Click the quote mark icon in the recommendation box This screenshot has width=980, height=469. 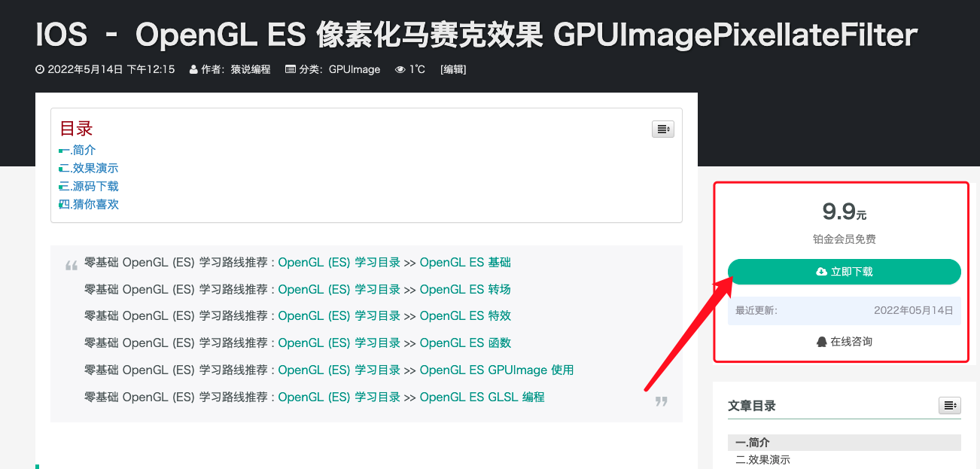[x=72, y=265]
